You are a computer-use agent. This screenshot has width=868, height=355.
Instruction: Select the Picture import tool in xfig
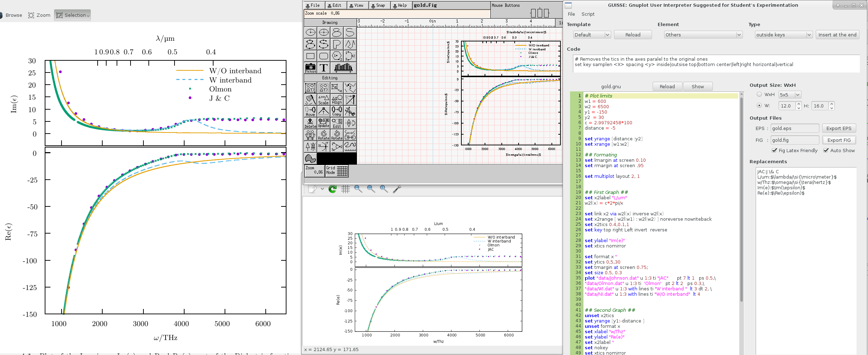pyautogui.click(x=310, y=67)
